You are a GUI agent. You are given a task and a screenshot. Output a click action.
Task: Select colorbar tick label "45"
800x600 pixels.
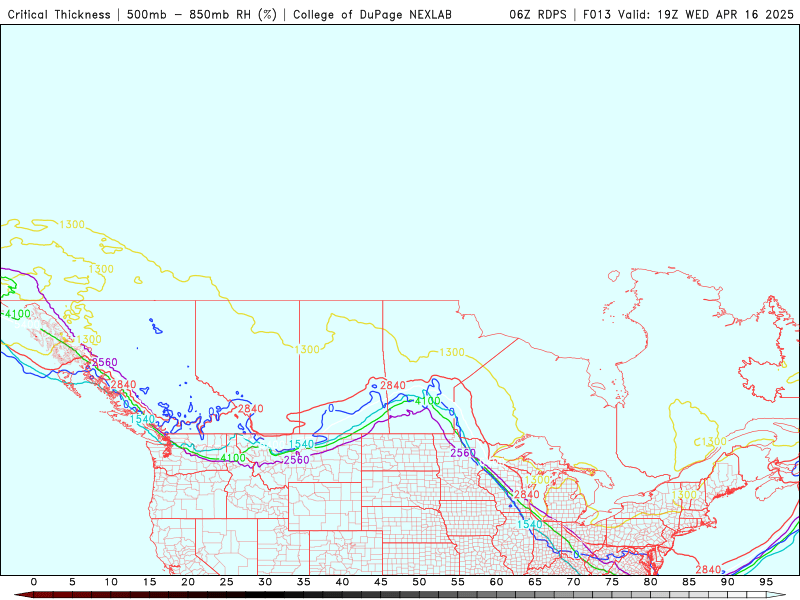click(381, 582)
